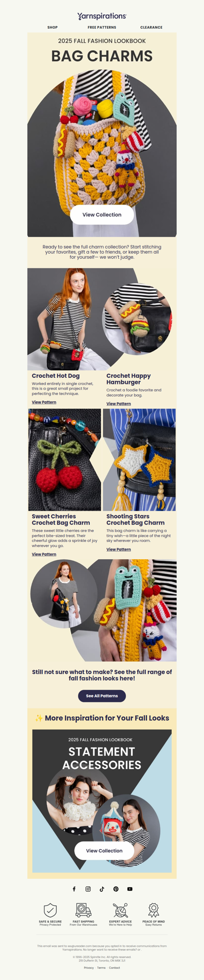Click the Safe & Secure shield icon

(50, 910)
